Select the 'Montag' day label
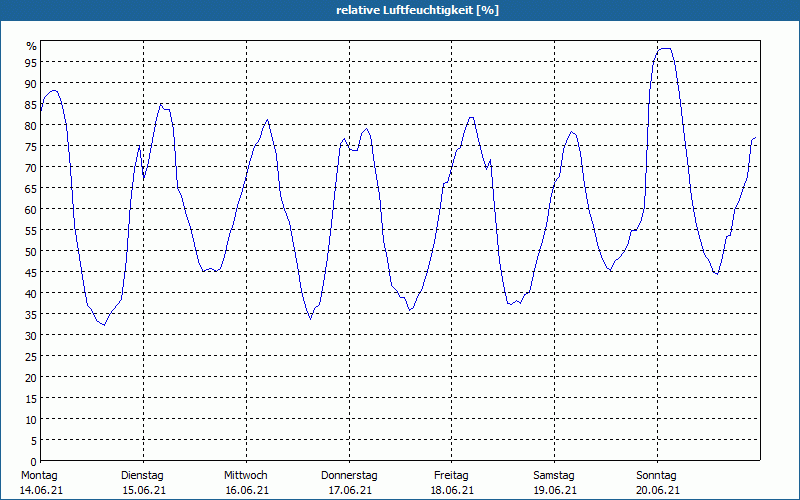The height and width of the screenshot is (500, 800). (x=40, y=475)
